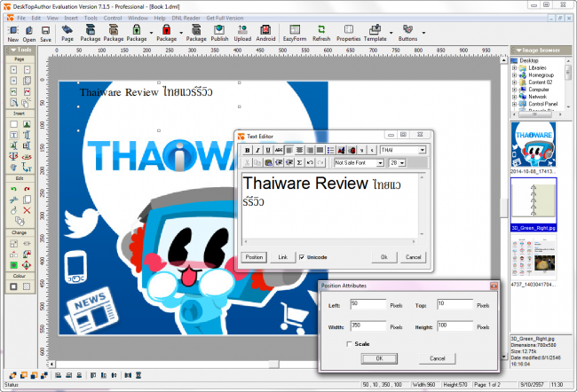Toggle align right in Text Editor

tap(310, 150)
